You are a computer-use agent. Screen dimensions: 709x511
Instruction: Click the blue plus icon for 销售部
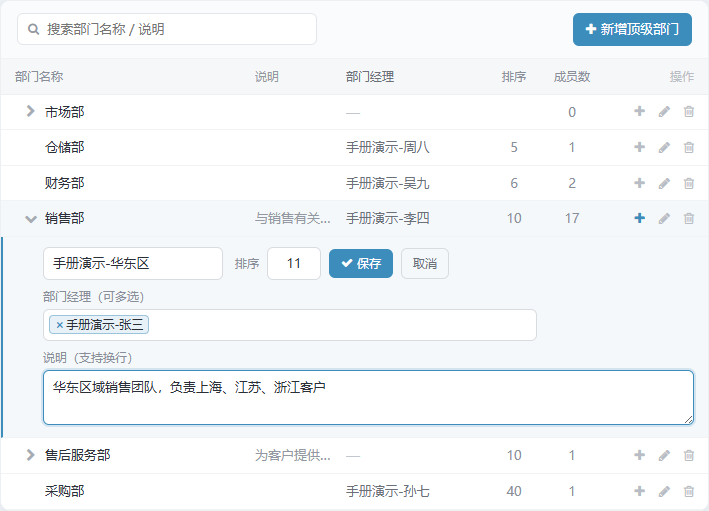click(x=639, y=218)
